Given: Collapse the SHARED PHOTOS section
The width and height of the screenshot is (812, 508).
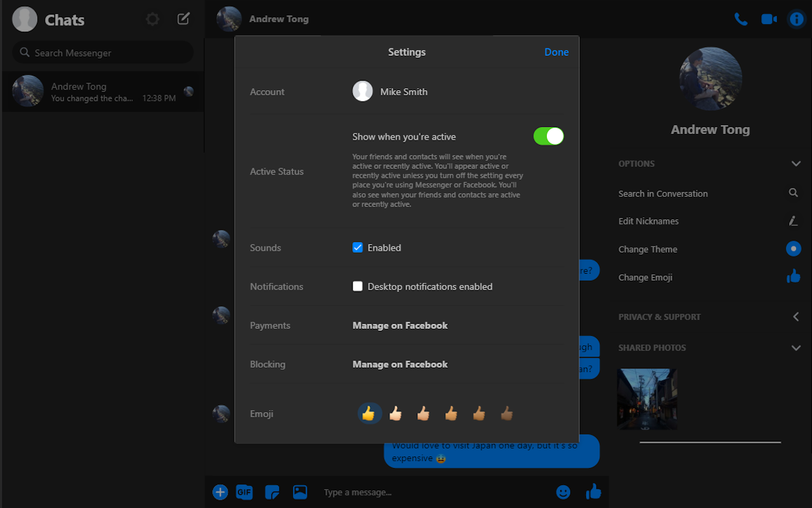Looking at the screenshot, I should (796, 347).
